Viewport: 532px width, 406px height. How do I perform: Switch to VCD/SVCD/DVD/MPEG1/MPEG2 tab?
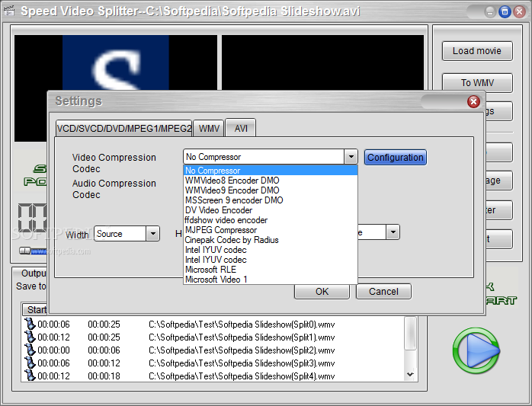pos(124,129)
